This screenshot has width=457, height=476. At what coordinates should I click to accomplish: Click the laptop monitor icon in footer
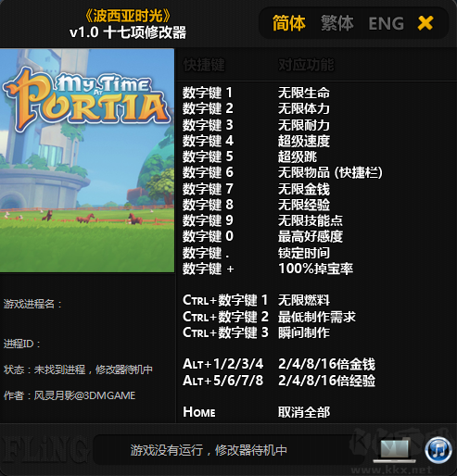tap(394, 451)
